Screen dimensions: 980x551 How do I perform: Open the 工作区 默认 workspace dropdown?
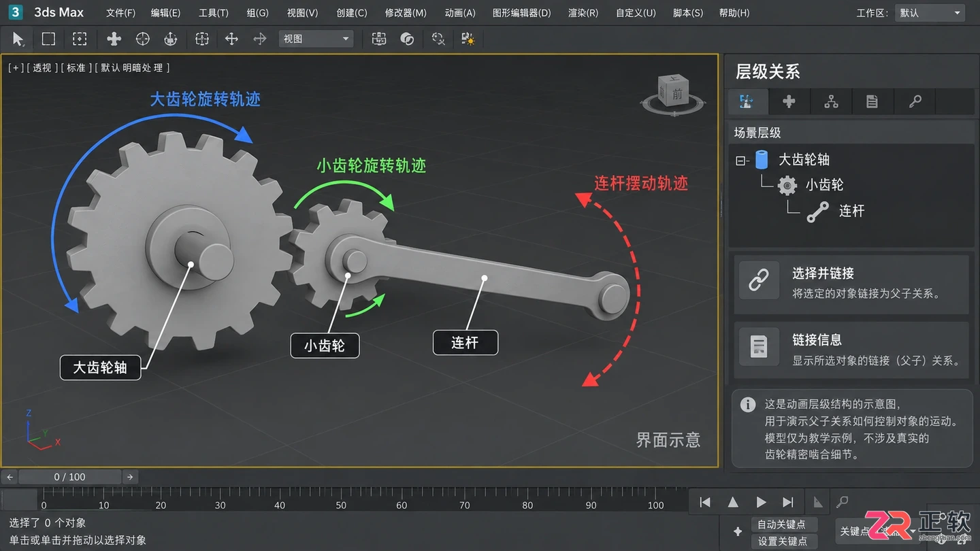tap(930, 13)
